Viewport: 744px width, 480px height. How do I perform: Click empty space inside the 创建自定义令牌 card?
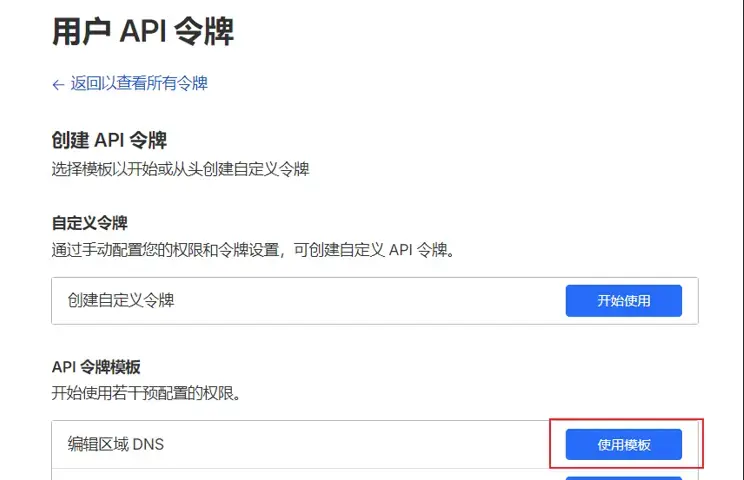click(380, 300)
